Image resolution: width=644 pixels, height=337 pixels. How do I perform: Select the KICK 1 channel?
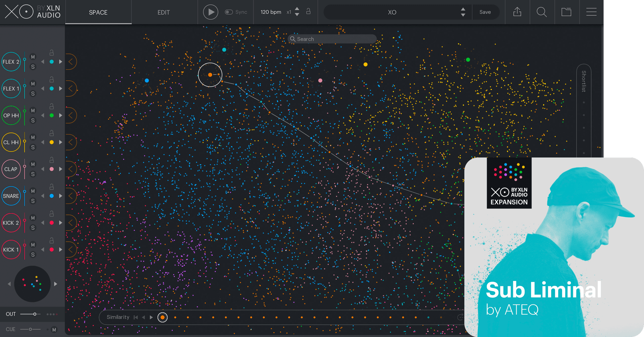coord(11,249)
